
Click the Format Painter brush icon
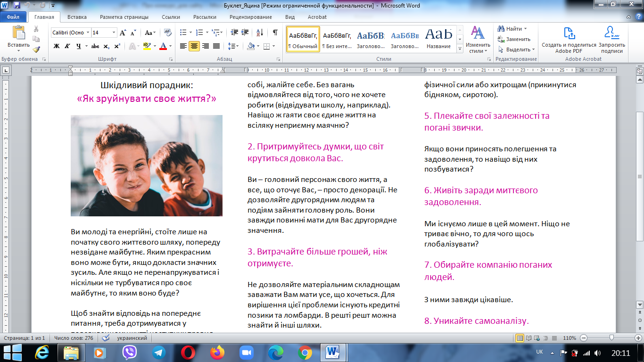pos(36,49)
